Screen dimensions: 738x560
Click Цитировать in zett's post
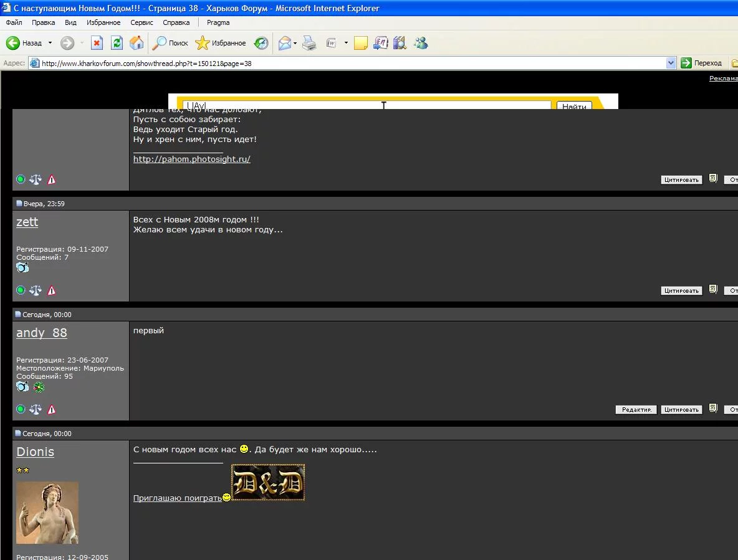tap(681, 290)
